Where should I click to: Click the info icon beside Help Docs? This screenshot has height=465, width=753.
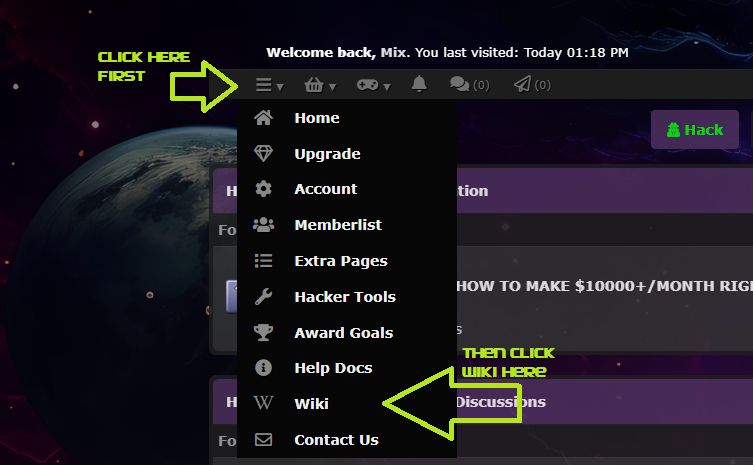(x=263, y=367)
